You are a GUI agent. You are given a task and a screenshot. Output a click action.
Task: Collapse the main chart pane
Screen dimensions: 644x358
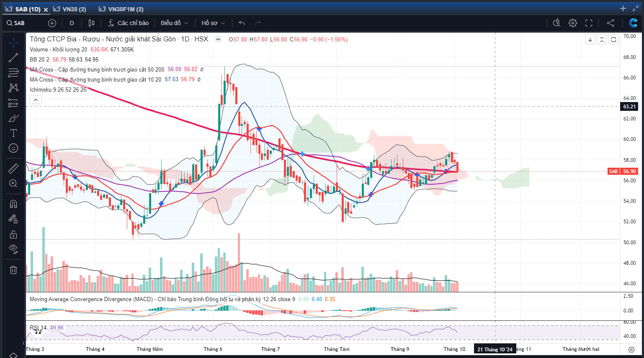[x=602, y=39]
